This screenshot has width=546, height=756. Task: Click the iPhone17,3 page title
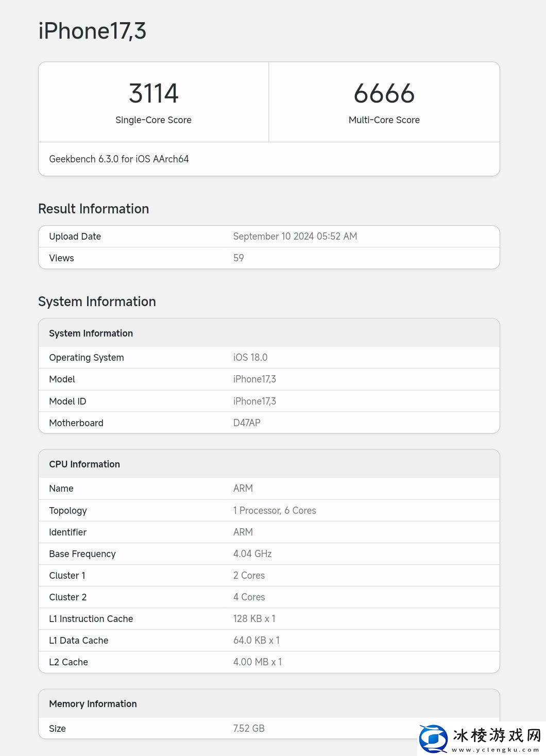click(x=93, y=31)
